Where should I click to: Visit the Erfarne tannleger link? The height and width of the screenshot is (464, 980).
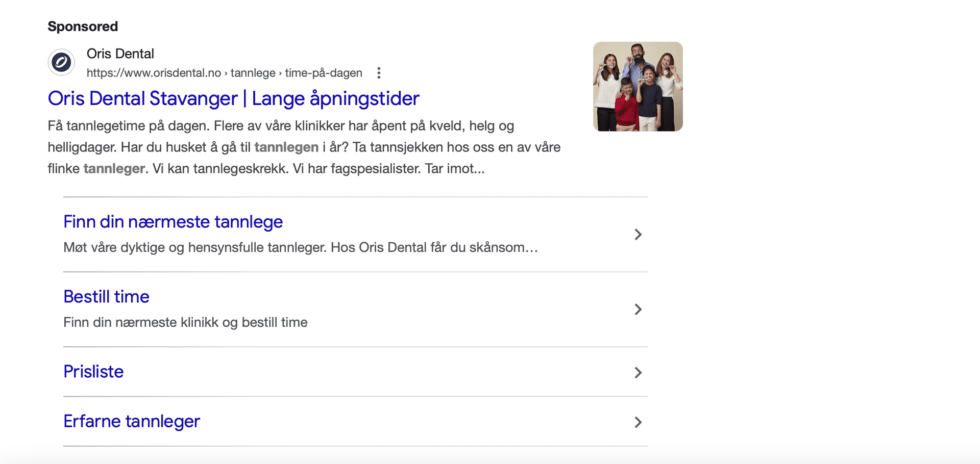pyautogui.click(x=132, y=421)
